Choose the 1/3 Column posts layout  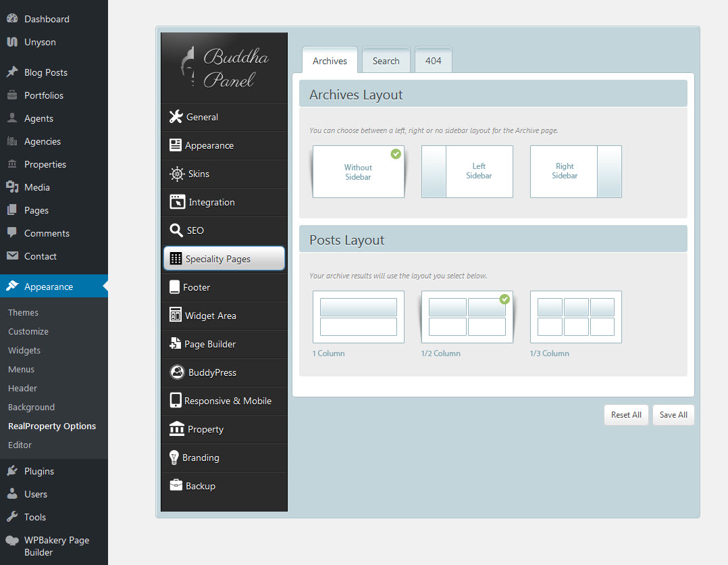575,317
